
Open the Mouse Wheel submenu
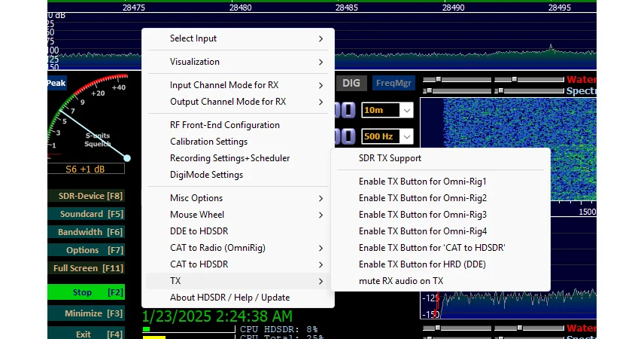(238, 215)
